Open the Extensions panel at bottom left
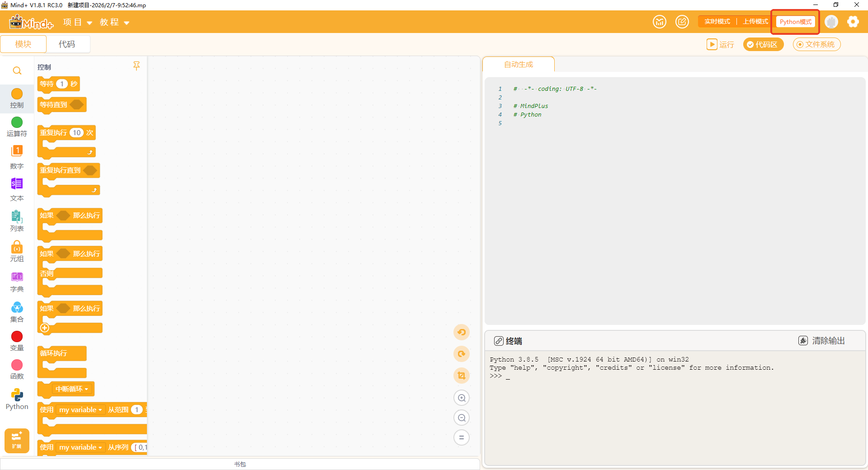 (x=17, y=440)
